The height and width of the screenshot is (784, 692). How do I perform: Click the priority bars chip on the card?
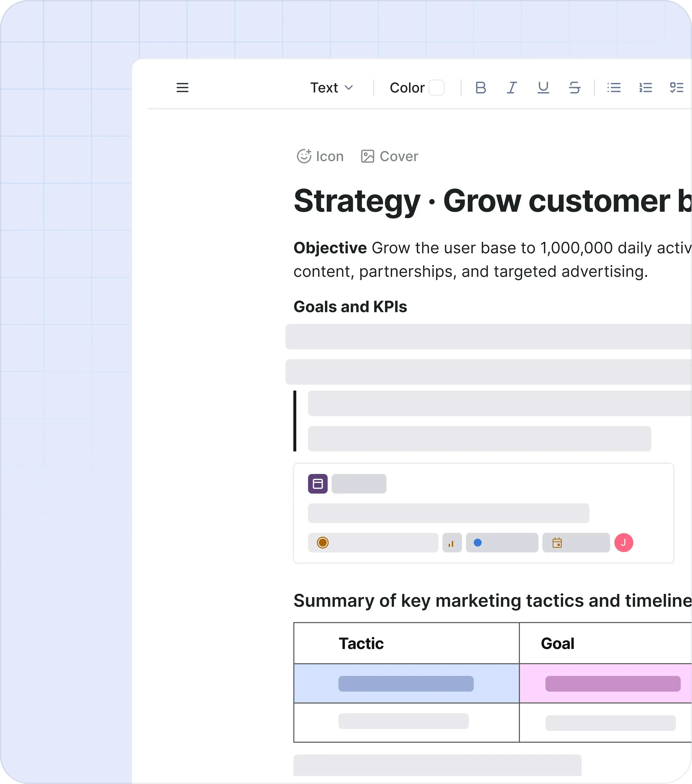point(452,542)
